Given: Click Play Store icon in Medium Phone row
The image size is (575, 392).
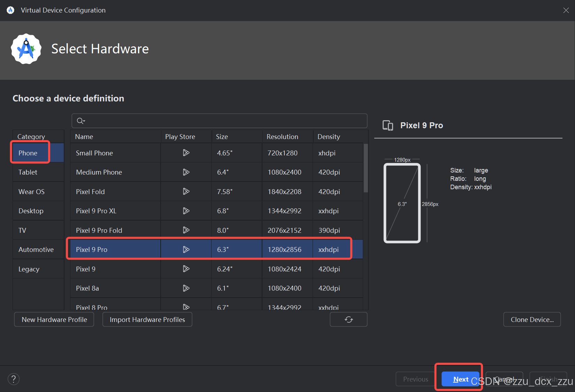Looking at the screenshot, I should (186, 172).
